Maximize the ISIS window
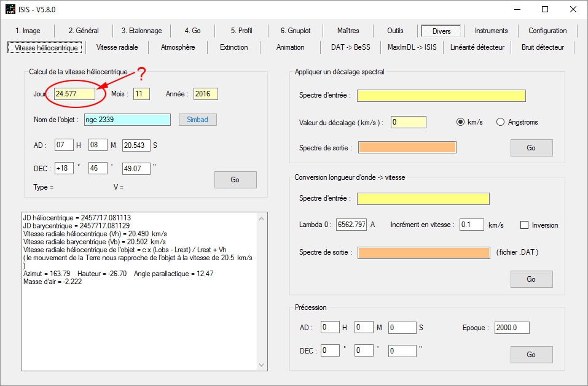The width and height of the screenshot is (588, 386). [545, 9]
